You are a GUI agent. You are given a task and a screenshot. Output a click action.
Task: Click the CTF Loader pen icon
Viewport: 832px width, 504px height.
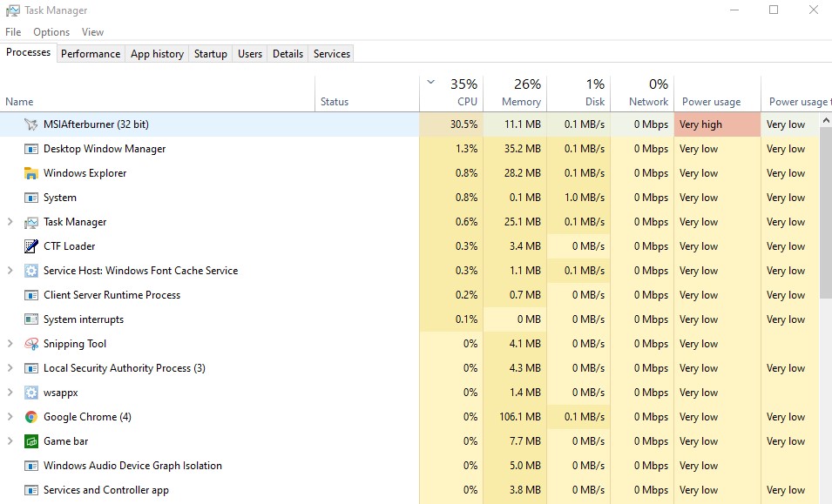31,246
